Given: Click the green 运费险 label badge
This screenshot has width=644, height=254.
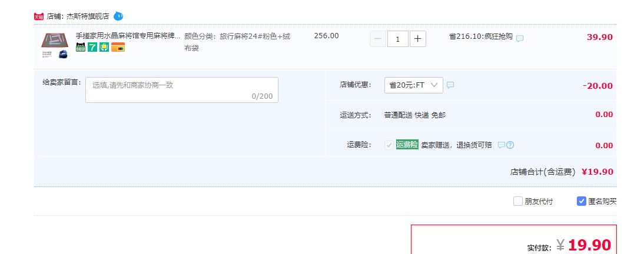Looking at the screenshot, I should (407, 145).
